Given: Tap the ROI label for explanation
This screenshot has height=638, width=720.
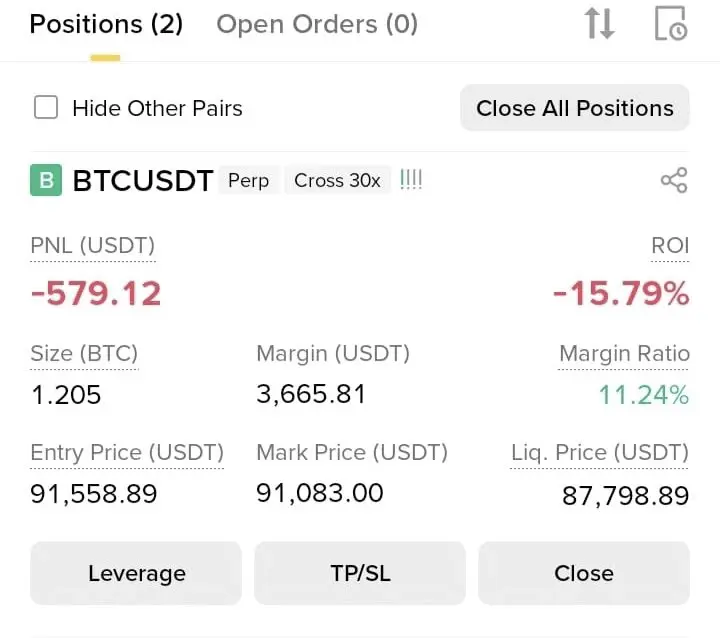Looking at the screenshot, I should [x=670, y=245].
